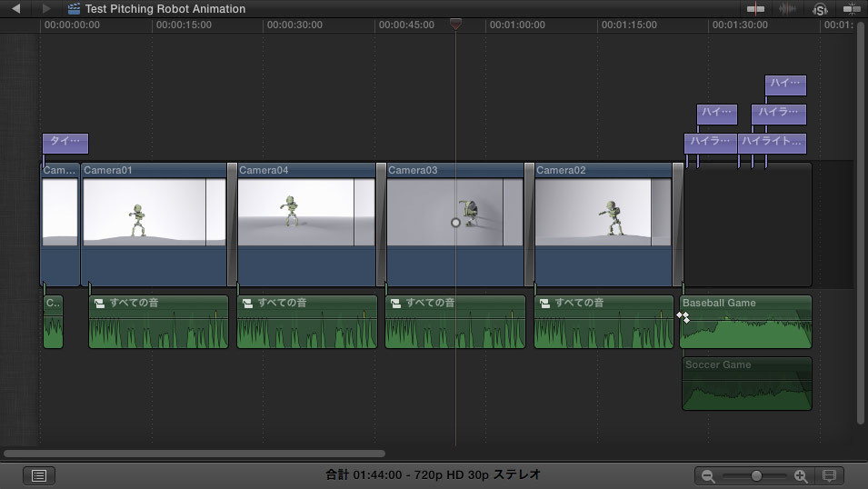Select the Baseball Game audio clip
The height and width of the screenshot is (489, 868).
tap(746, 322)
